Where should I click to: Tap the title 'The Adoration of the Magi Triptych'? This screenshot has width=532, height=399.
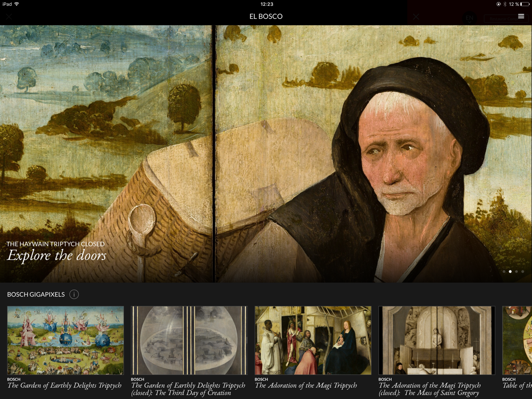pyautogui.click(x=306, y=386)
